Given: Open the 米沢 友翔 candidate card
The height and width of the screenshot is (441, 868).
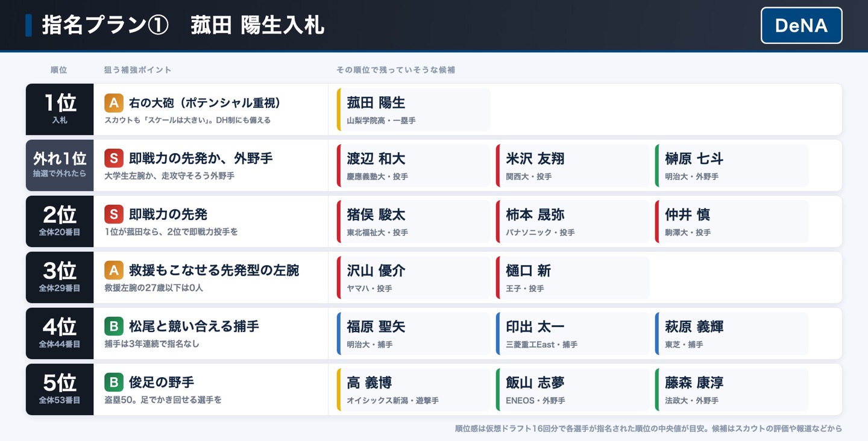Looking at the screenshot, I should [x=573, y=166].
